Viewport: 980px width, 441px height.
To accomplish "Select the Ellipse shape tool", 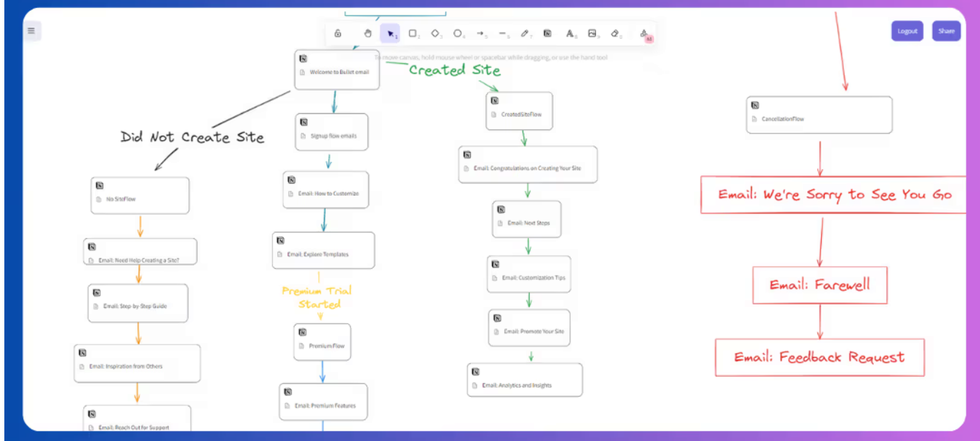I will coord(458,34).
